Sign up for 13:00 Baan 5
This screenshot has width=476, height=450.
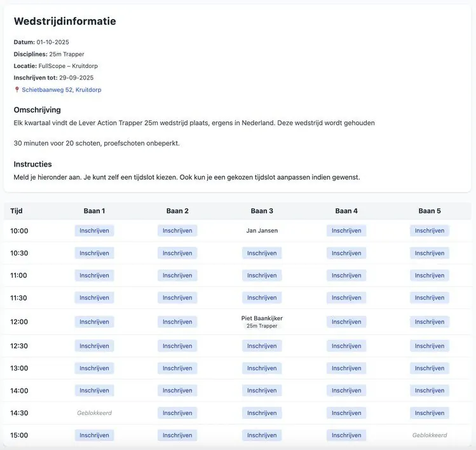coord(430,368)
